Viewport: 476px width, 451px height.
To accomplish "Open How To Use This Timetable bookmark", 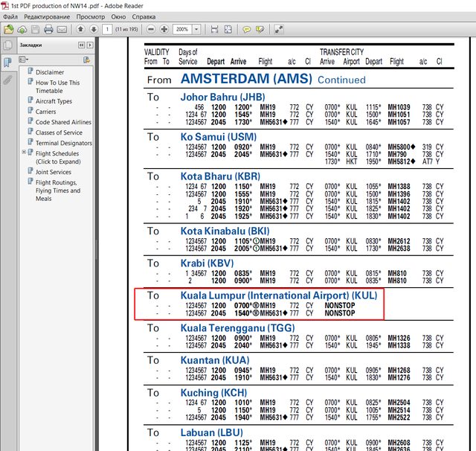I will pos(58,86).
